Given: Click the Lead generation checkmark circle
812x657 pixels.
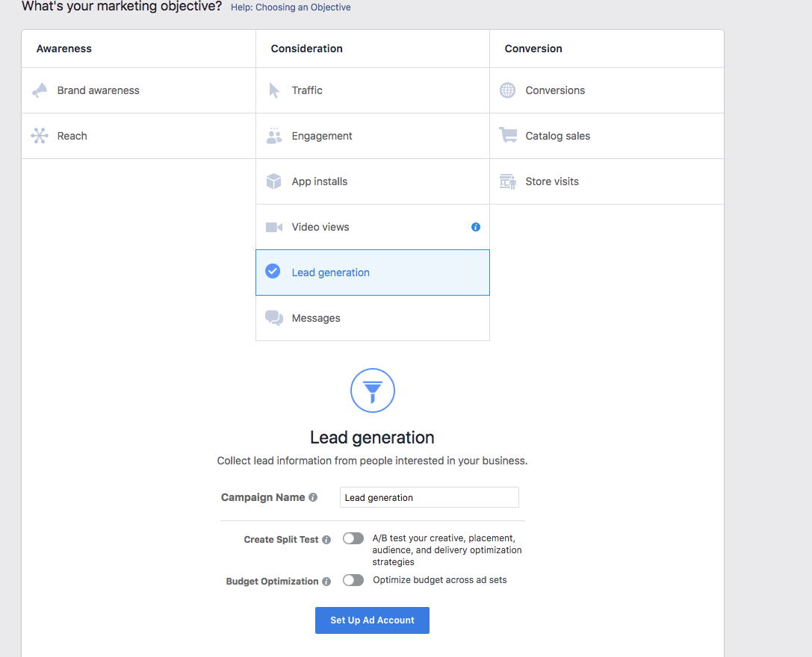Looking at the screenshot, I should [273, 272].
